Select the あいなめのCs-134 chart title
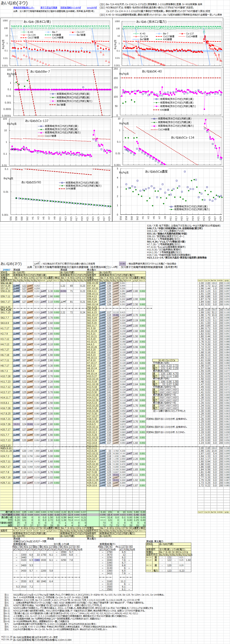The width and height of the screenshot is (230, 644). 182,138
